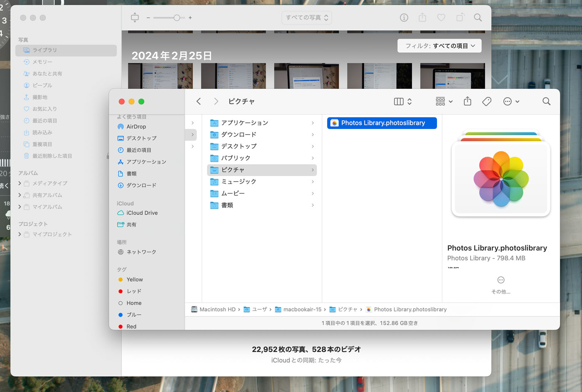Open 最近削除した項目 in Photos sidebar
This screenshot has width=582, height=392.
[47, 156]
